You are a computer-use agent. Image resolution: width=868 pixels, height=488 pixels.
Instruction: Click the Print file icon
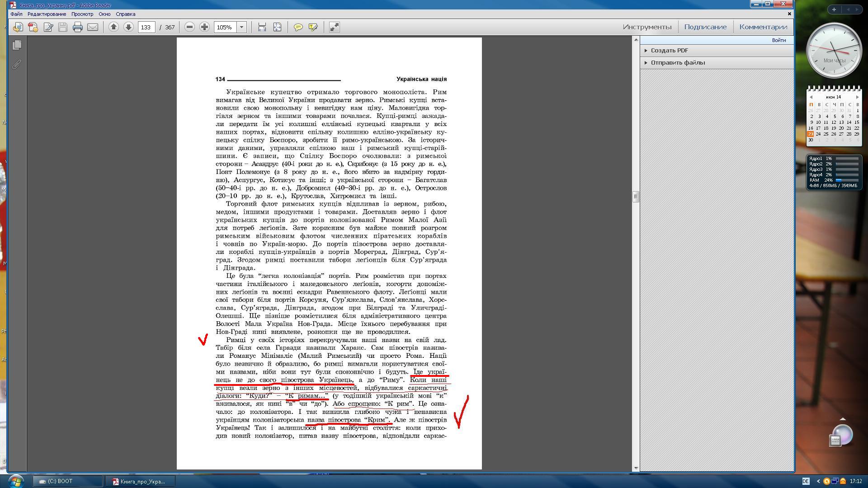tap(78, 27)
